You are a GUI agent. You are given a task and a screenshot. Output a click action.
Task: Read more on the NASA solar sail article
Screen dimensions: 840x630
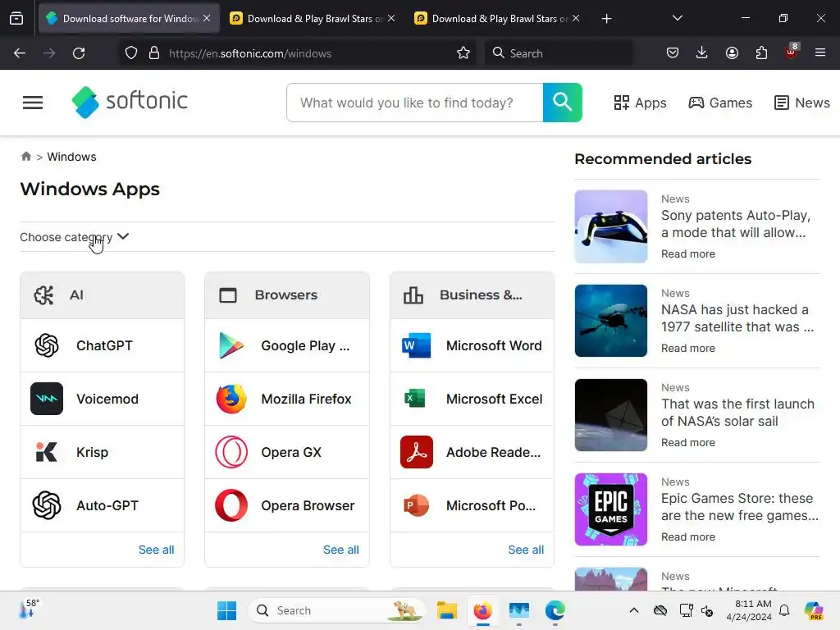click(688, 442)
